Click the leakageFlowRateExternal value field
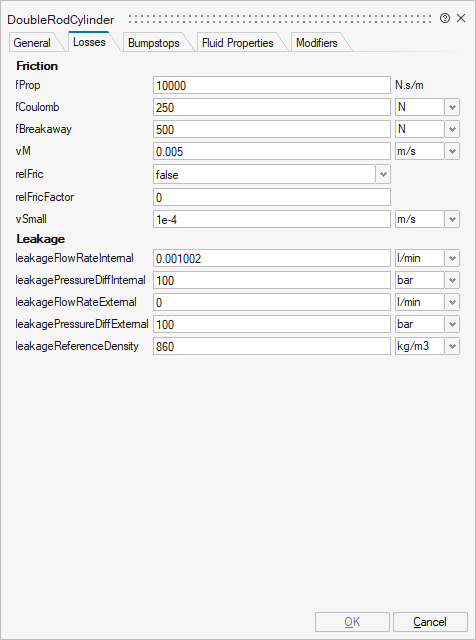 (x=272, y=302)
